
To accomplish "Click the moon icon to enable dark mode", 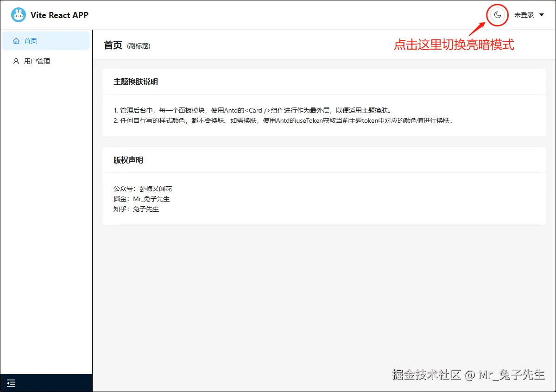I will 497,15.
